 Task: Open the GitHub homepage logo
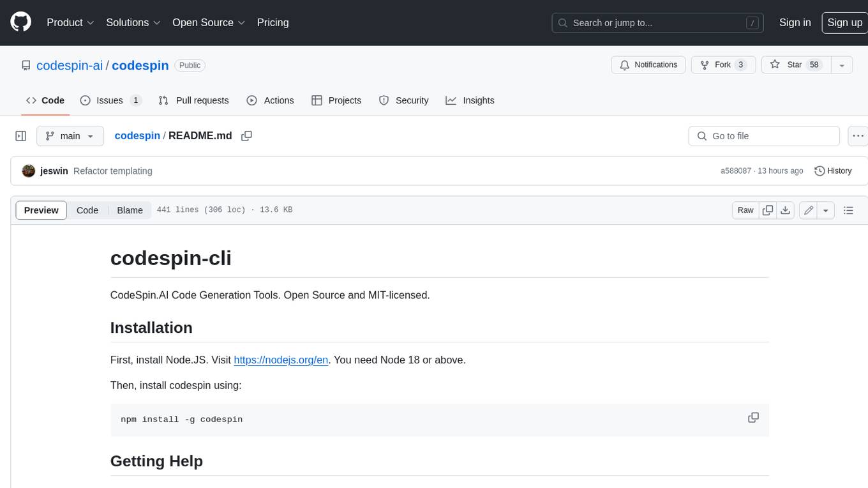pyautogui.click(x=20, y=22)
